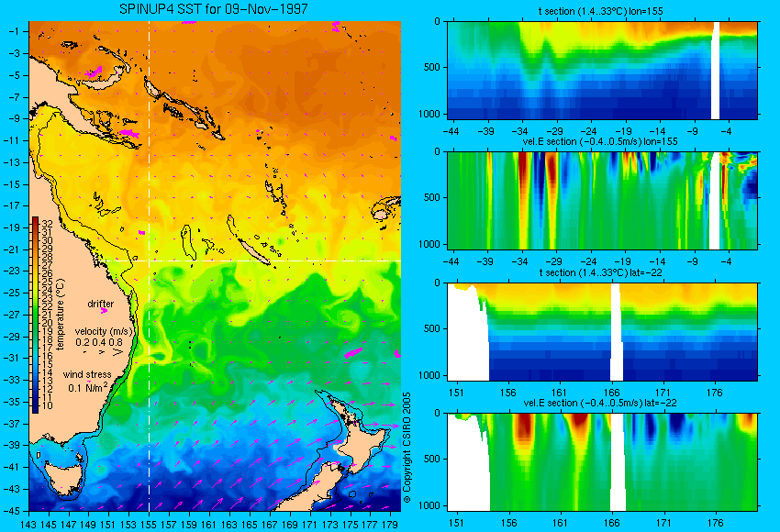Click '-44' below the lon=155 temperature section
This screenshot has height=532, width=780.
coord(451,131)
